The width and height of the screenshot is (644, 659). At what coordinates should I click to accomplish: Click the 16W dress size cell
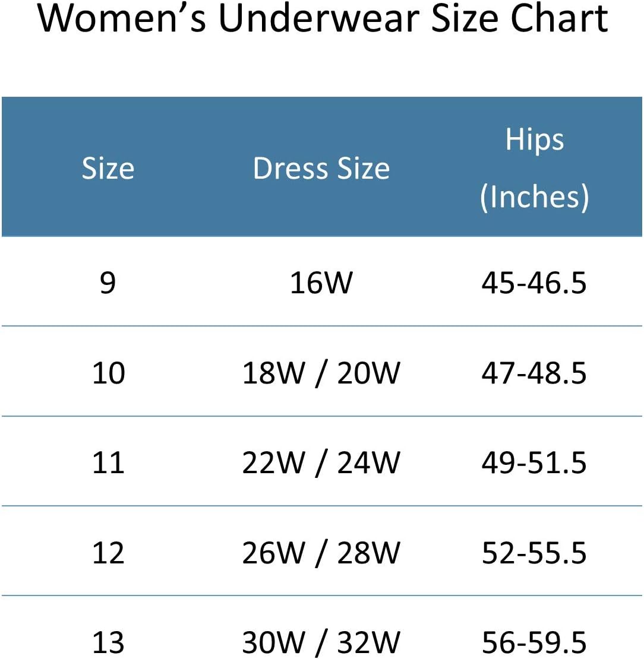tap(321, 283)
